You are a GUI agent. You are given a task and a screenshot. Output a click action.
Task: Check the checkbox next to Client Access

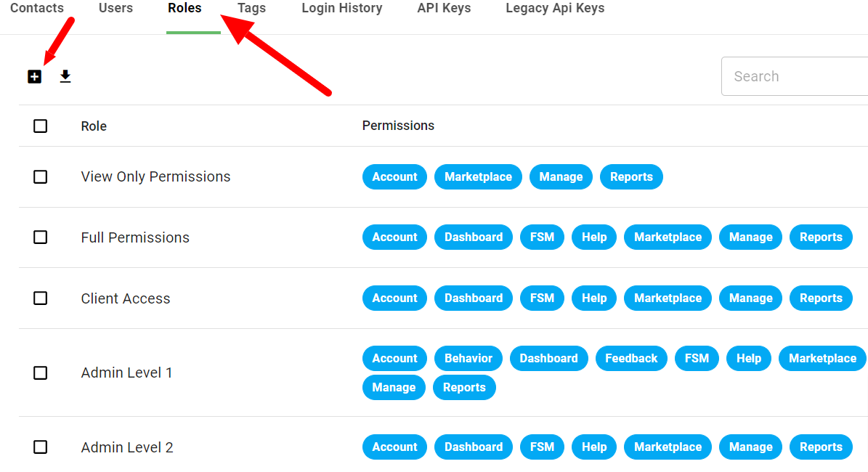click(40, 298)
